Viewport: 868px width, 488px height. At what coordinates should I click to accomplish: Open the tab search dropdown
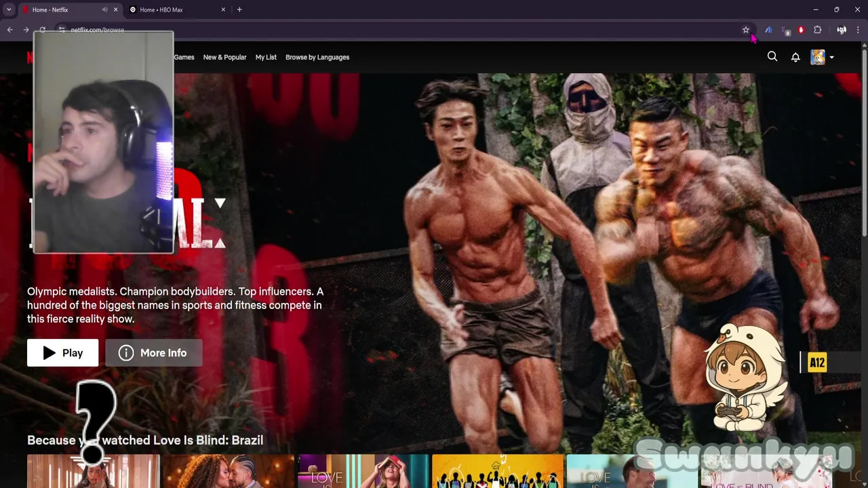(9, 9)
